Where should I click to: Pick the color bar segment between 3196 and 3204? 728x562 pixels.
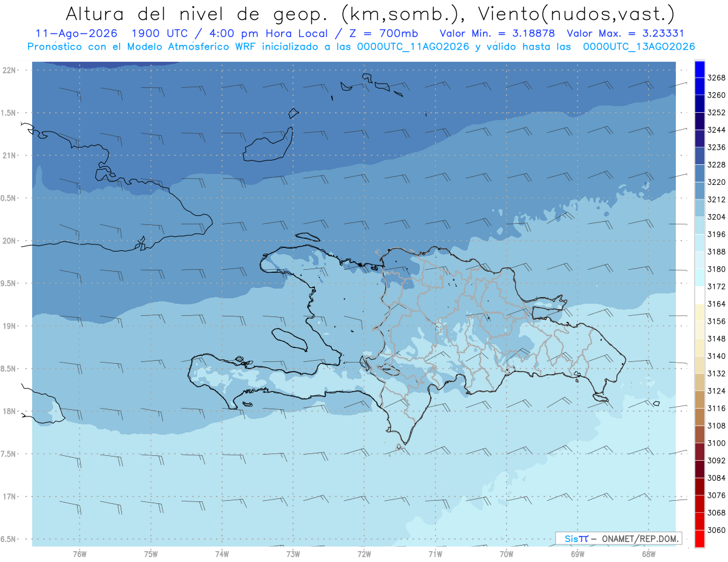(x=699, y=226)
